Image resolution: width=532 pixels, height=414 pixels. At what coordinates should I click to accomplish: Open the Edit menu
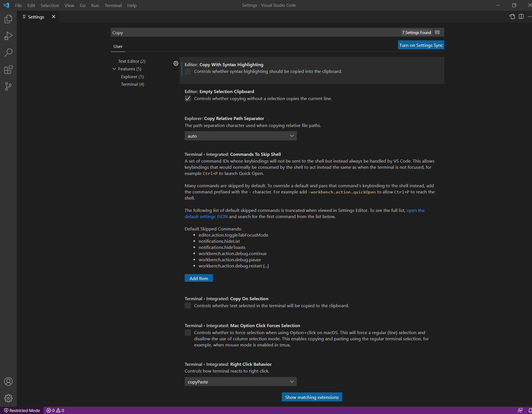pos(31,5)
